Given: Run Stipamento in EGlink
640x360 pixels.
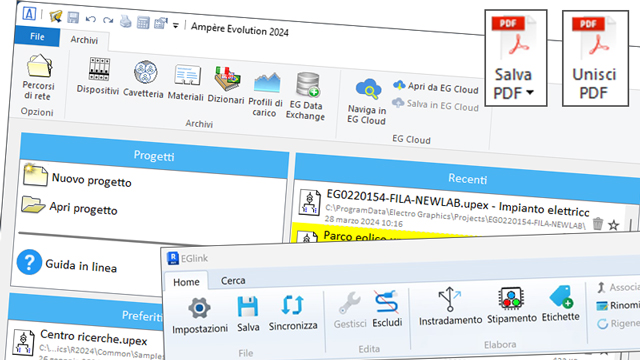Looking at the screenshot, I should (x=512, y=305).
